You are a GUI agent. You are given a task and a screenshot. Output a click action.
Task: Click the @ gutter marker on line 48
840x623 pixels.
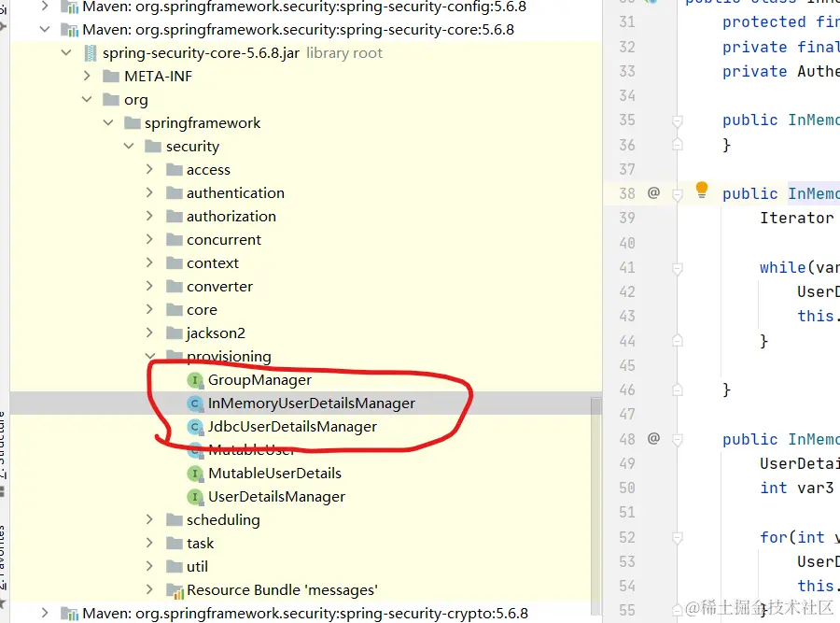[x=653, y=439]
